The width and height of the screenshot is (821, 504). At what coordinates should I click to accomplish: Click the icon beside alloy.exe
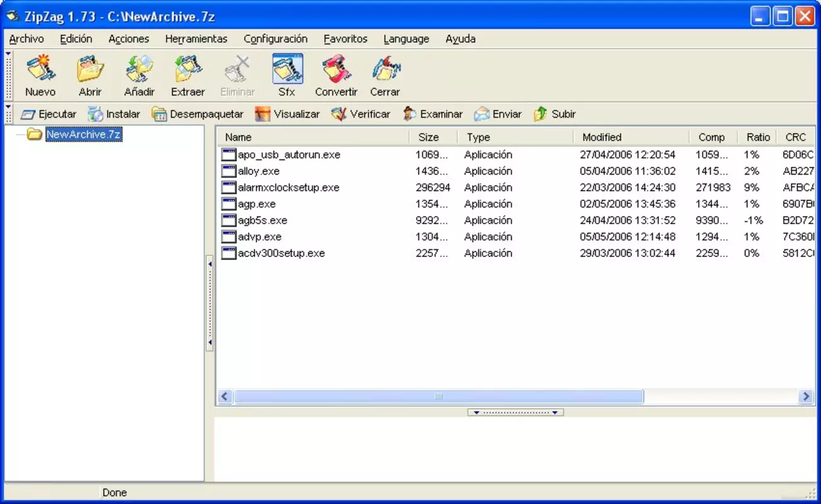[229, 171]
